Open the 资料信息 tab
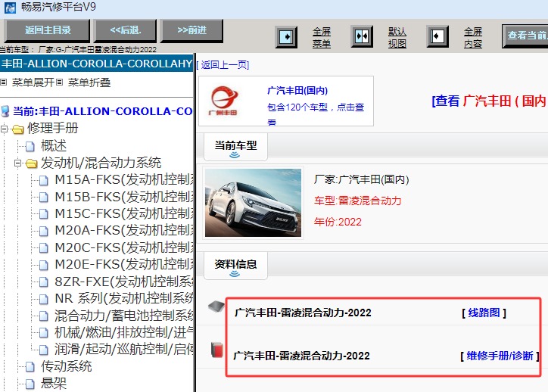The height and width of the screenshot is (392, 548). pyautogui.click(x=235, y=266)
